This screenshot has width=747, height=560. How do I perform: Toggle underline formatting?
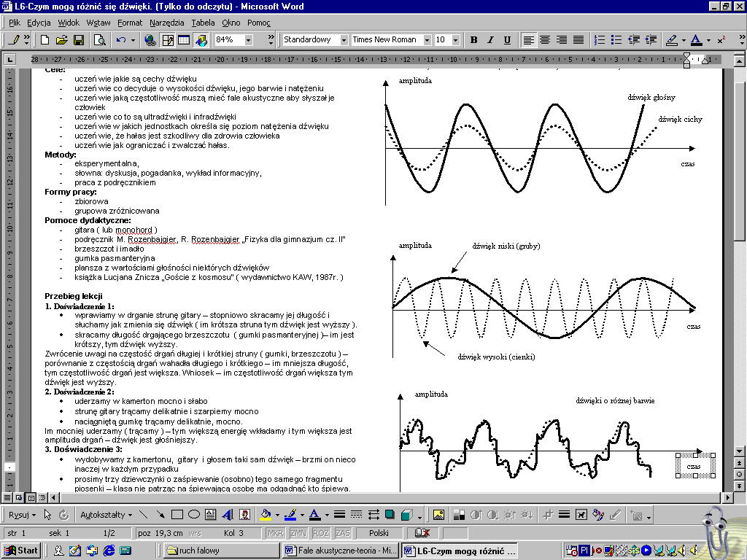(x=506, y=40)
